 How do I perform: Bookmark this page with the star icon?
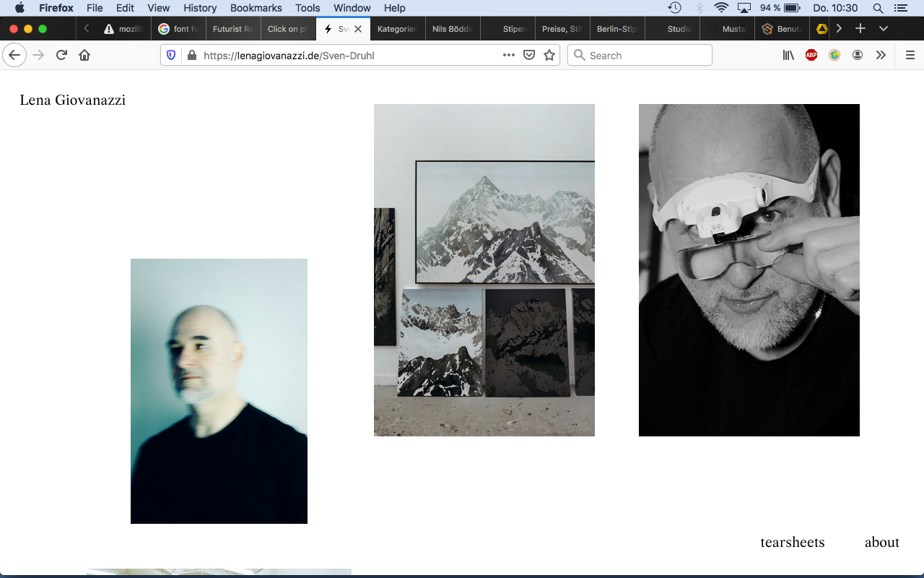549,55
